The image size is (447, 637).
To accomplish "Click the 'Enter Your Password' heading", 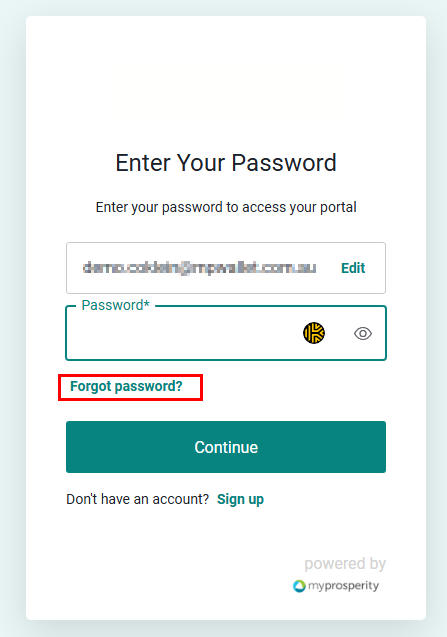I will point(226,163).
